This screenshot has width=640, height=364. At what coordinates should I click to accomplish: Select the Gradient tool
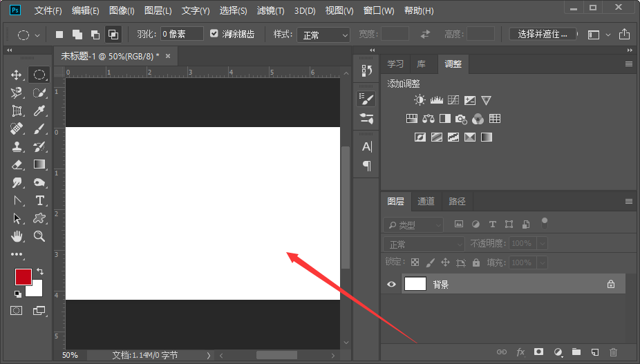click(39, 164)
